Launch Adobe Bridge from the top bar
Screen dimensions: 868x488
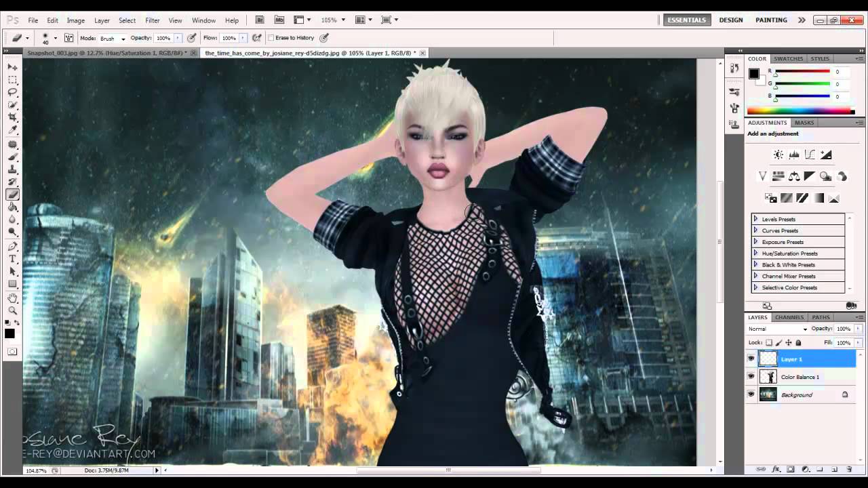point(259,20)
